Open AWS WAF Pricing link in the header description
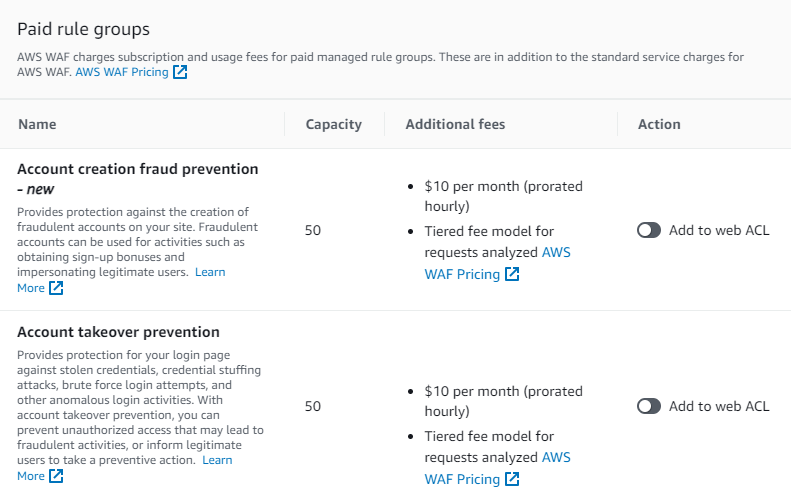Screen dimensions: 791x499 pos(122,73)
